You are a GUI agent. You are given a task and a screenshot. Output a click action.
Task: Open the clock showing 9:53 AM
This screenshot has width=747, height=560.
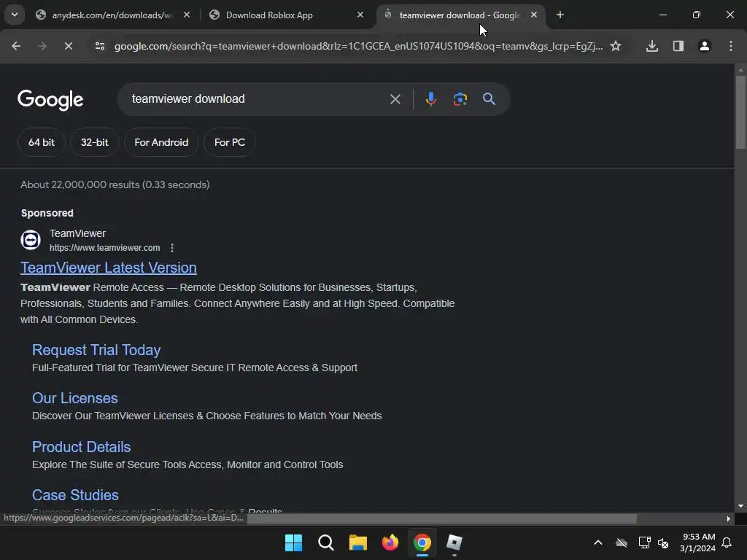coord(698,542)
